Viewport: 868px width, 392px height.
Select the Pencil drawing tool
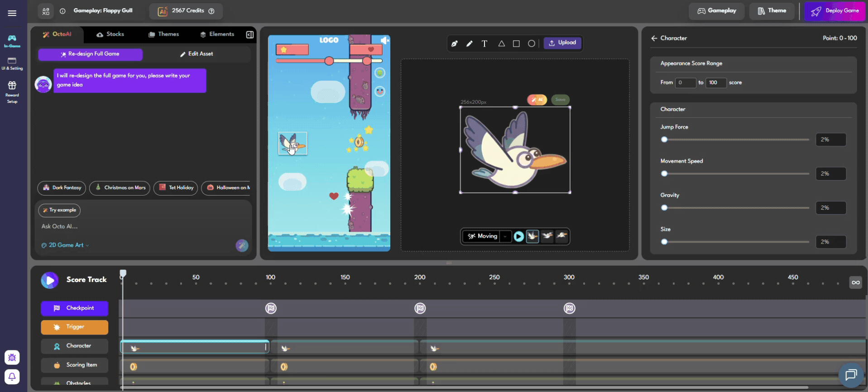click(x=470, y=43)
